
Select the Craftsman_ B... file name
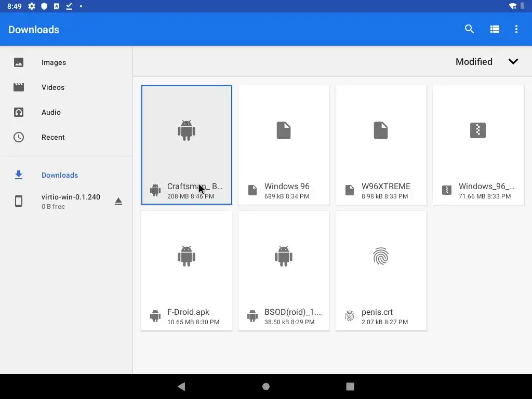(195, 187)
